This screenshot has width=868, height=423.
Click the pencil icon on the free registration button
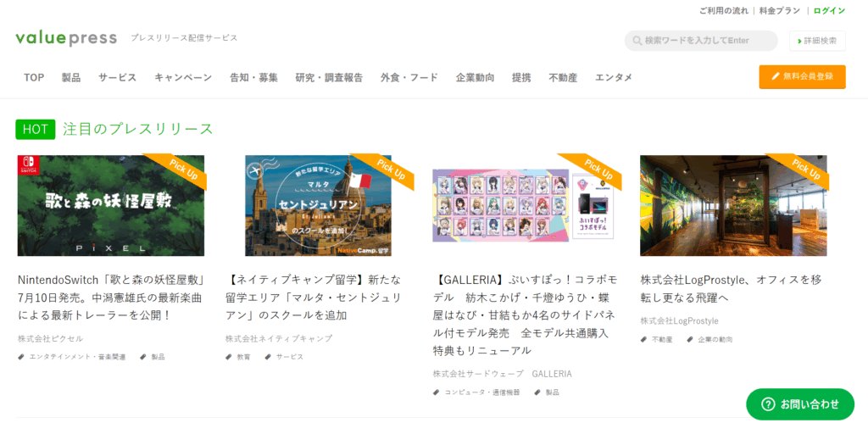click(x=776, y=76)
